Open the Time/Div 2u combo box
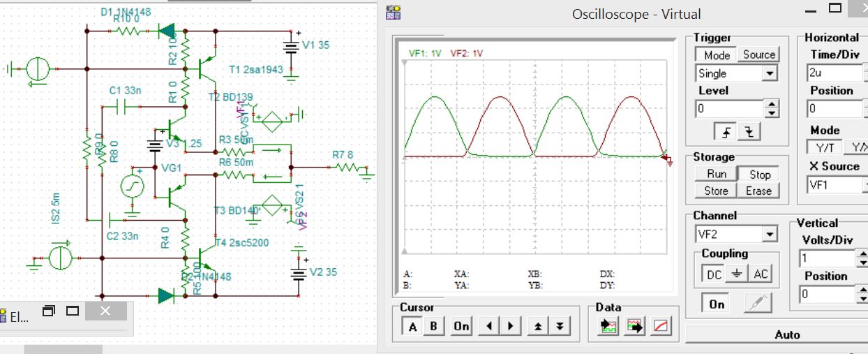Image resolution: width=868 pixels, height=354 pixels. 837,72
